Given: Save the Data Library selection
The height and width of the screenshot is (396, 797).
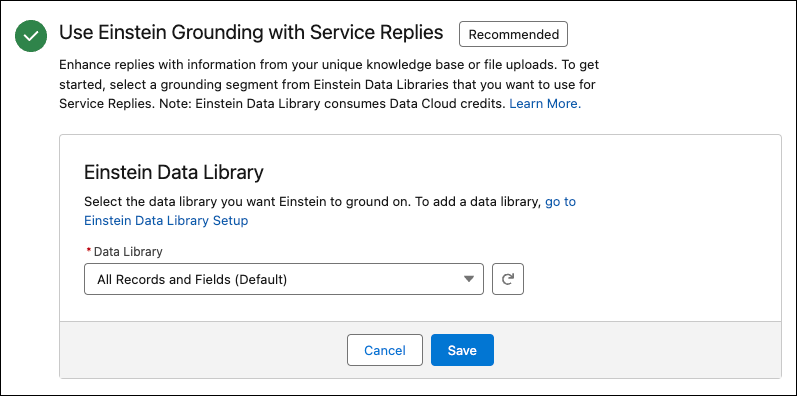Looking at the screenshot, I should [462, 350].
